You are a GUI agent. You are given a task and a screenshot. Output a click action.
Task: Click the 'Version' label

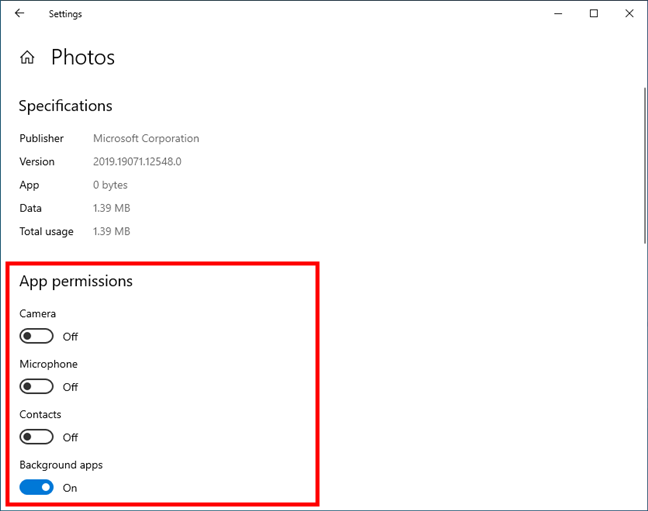pyautogui.click(x=37, y=161)
